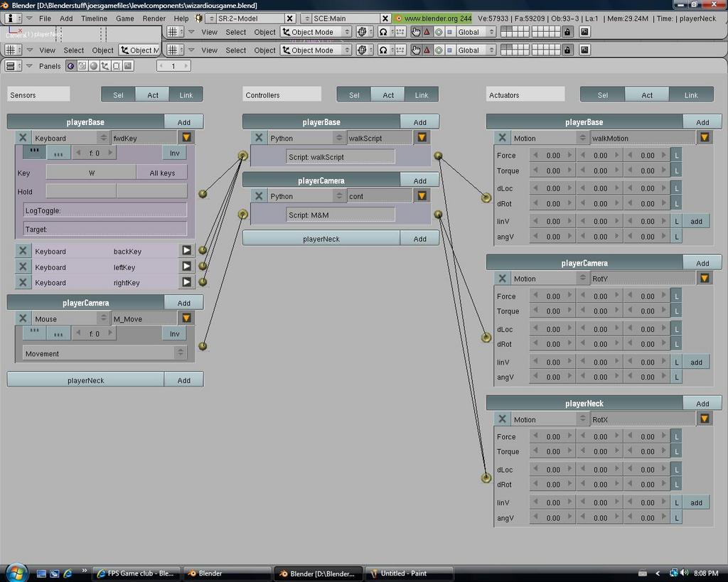Open Editing context panel icon
The width and height of the screenshot is (728, 582).
pyautogui.click(x=117, y=66)
